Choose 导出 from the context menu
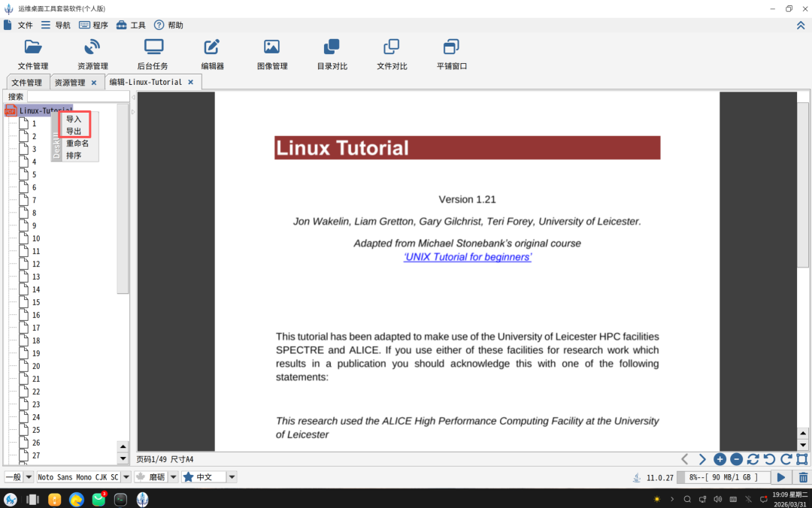The width and height of the screenshot is (812, 508). click(x=74, y=131)
